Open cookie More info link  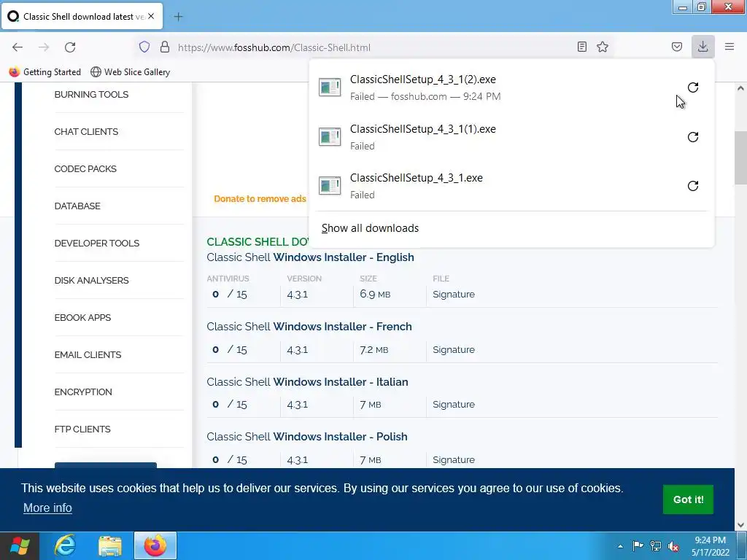[47, 507]
